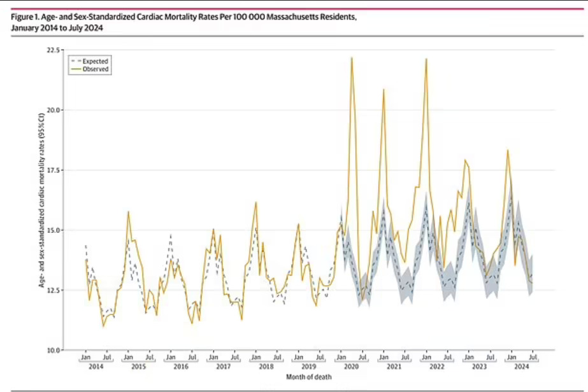588x392 pixels.
Task: Select the 2017 year label on the x-axis
Action: click(x=224, y=367)
